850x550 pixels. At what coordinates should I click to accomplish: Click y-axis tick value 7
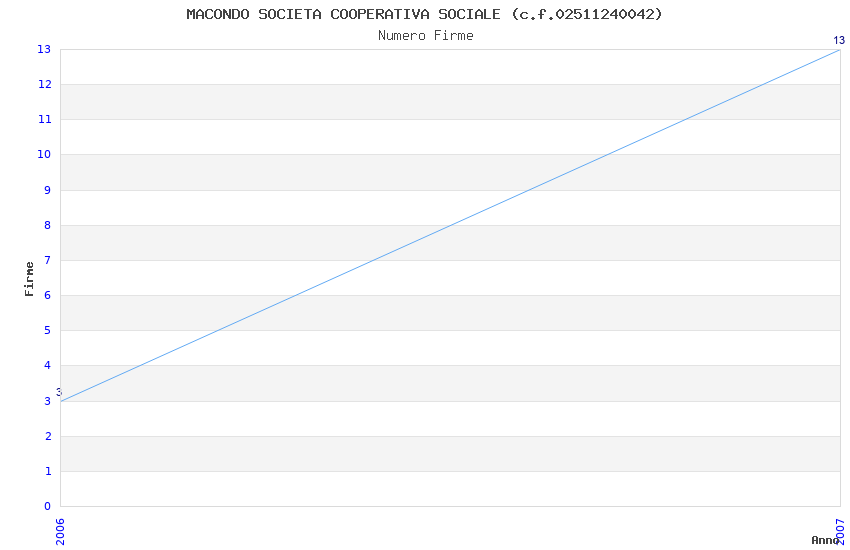click(x=48, y=260)
